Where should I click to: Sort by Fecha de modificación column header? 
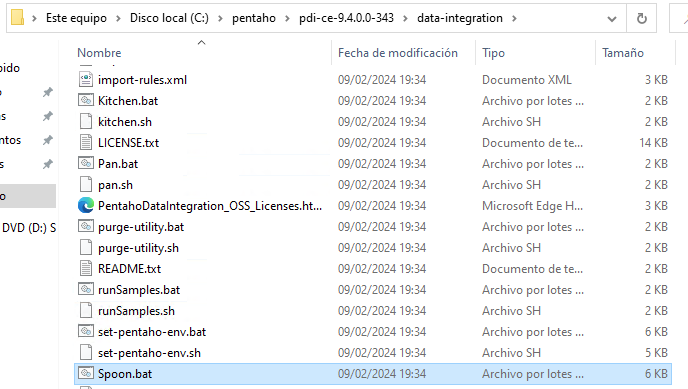[398, 53]
